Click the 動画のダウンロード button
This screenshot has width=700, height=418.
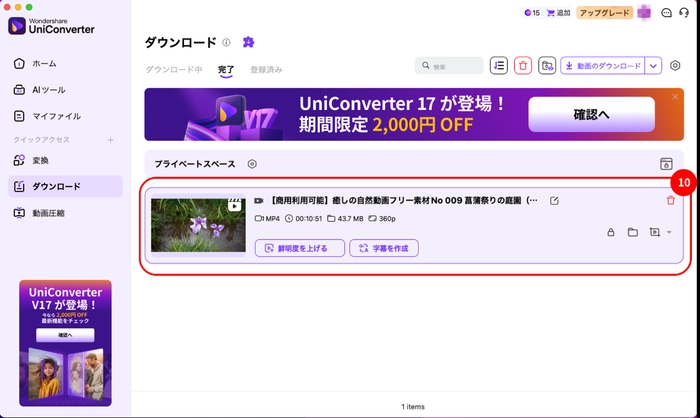pyautogui.click(x=603, y=66)
